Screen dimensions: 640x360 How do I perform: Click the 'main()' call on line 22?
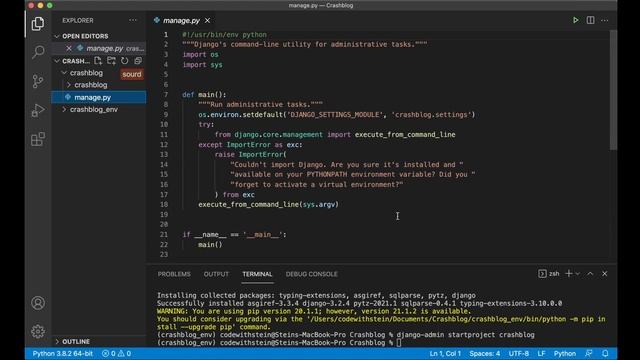210,244
